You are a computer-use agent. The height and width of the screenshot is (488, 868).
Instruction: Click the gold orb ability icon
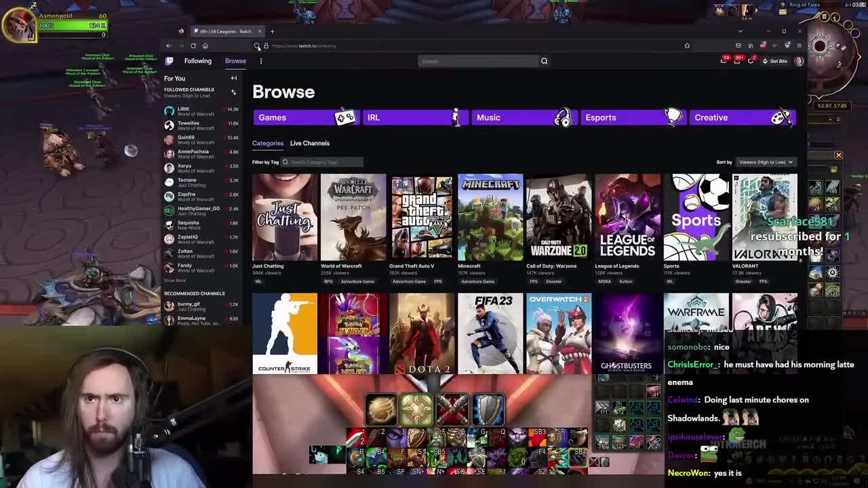tap(382, 409)
